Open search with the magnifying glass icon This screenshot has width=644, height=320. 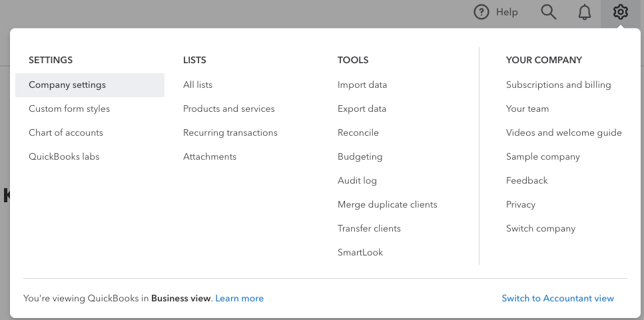(548, 12)
